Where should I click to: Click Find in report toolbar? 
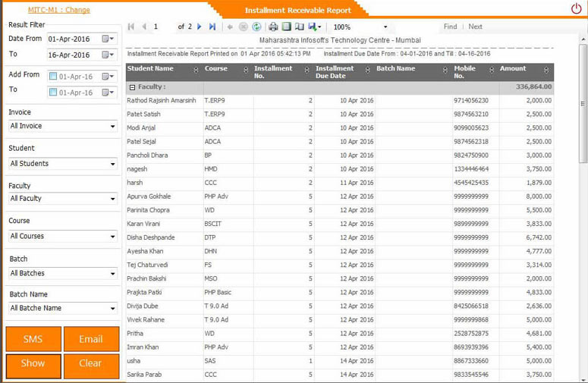tap(450, 27)
